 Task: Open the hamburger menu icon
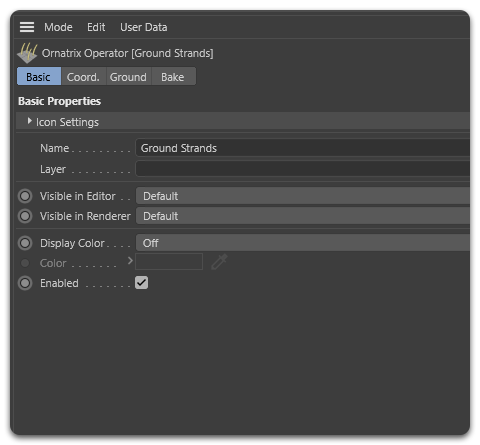[27, 27]
